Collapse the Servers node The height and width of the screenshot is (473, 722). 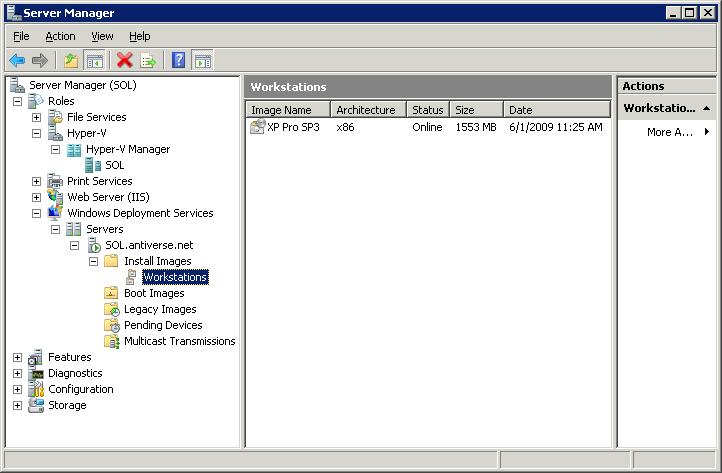(x=55, y=229)
